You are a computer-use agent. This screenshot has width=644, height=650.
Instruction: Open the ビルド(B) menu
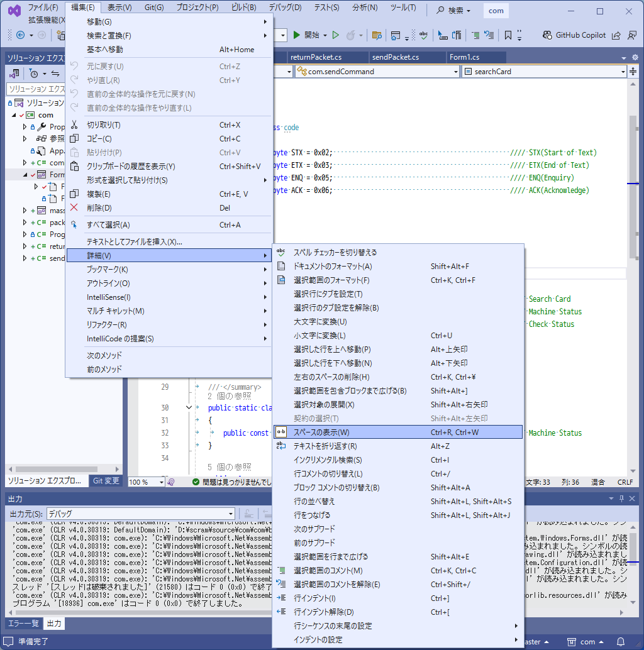point(243,8)
